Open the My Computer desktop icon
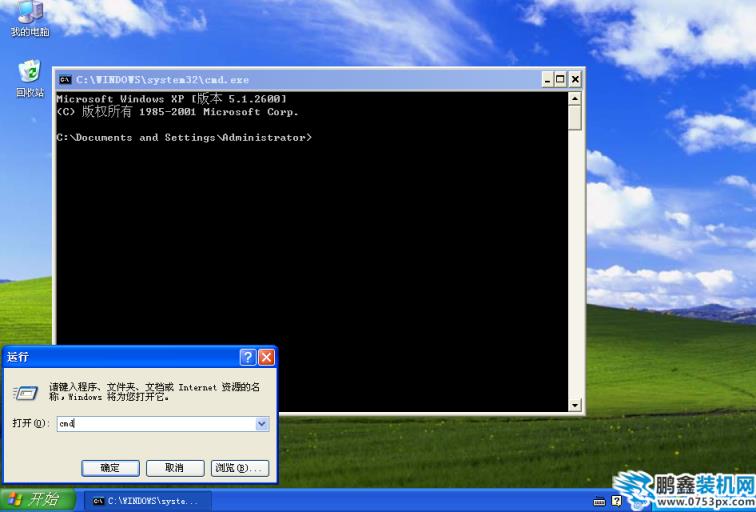 tap(30, 18)
